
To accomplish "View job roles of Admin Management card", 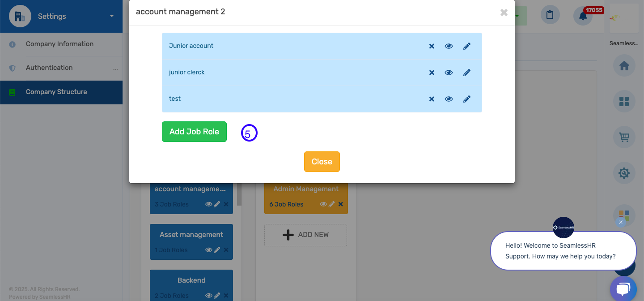I will pos(323,204).
